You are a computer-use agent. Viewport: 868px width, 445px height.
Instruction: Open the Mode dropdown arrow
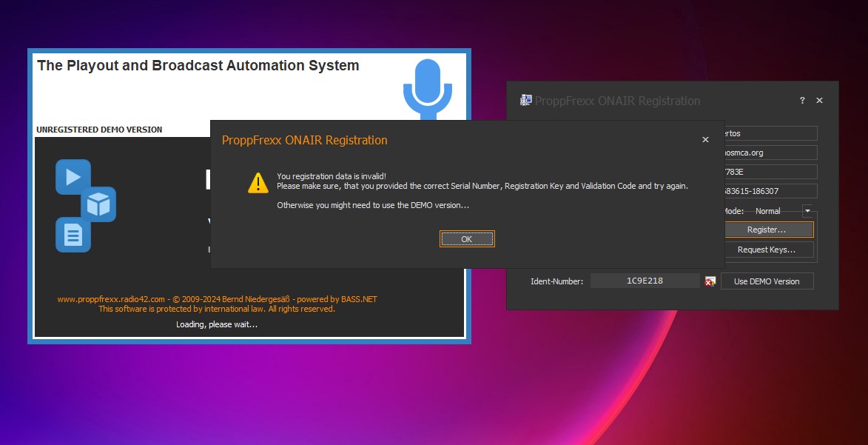pyautogui.click(x=807, y=211)
